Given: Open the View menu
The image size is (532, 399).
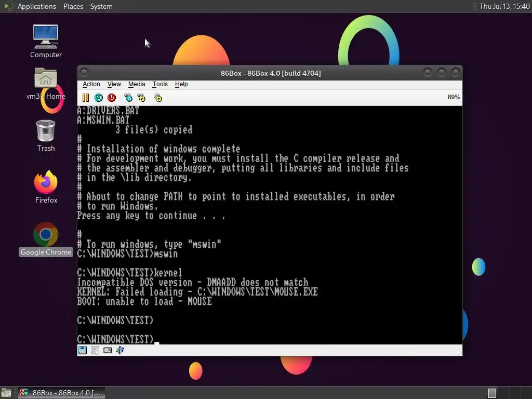Looking at the screenshot, I should [x=114, y=84].
